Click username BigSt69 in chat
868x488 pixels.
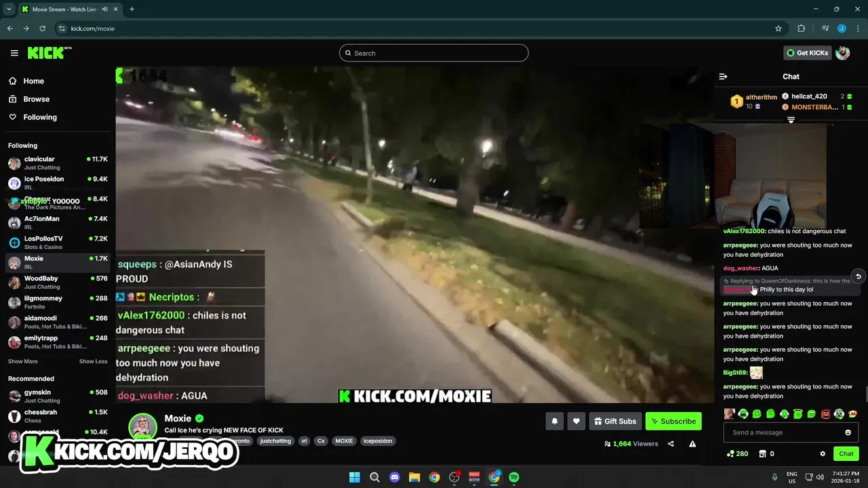(x=734, y=373)
